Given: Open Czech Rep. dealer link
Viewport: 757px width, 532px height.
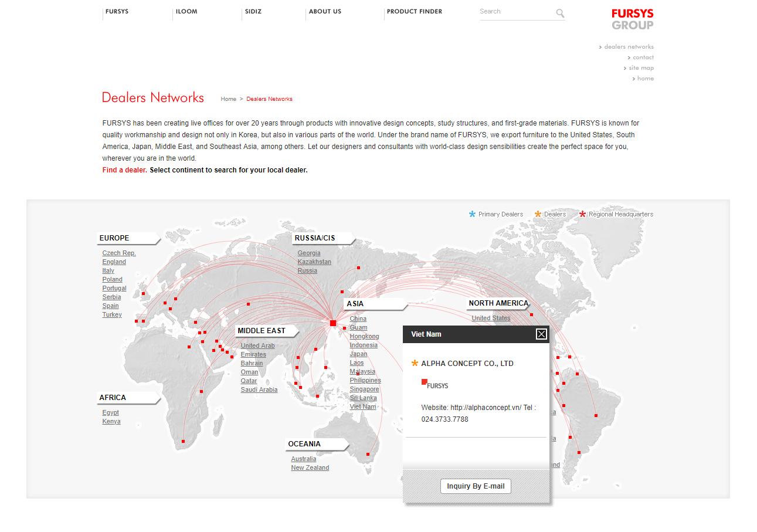Looking at the screenshot, I should click(119, 253).
